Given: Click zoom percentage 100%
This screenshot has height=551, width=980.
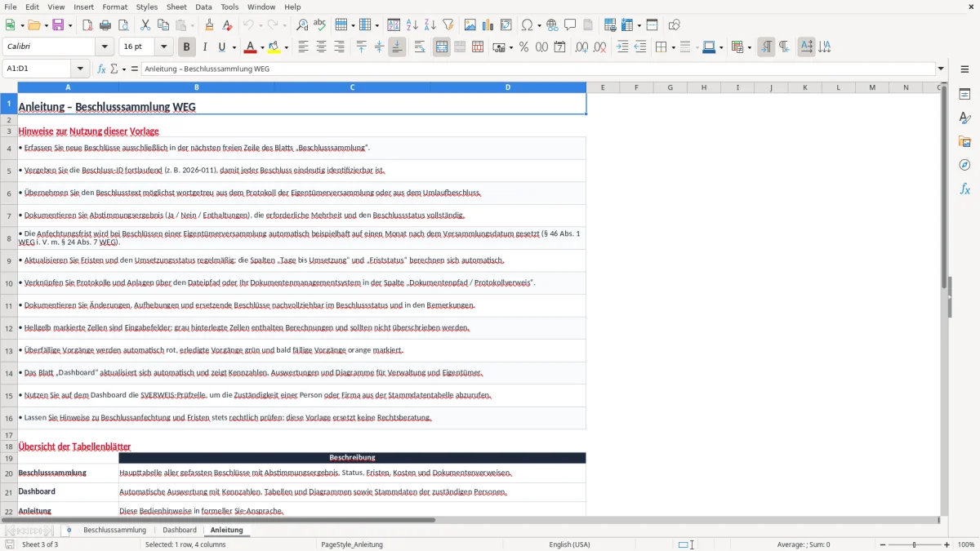Looking at the screenshot, I should pyautogui.click(x=966, y=544).
